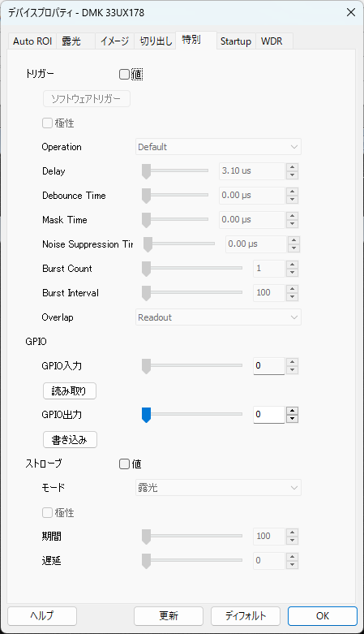The width and height of the screenshot is (364, 634).
Task: Click the strobe 遅延 slider
Action: pos(192,561)
